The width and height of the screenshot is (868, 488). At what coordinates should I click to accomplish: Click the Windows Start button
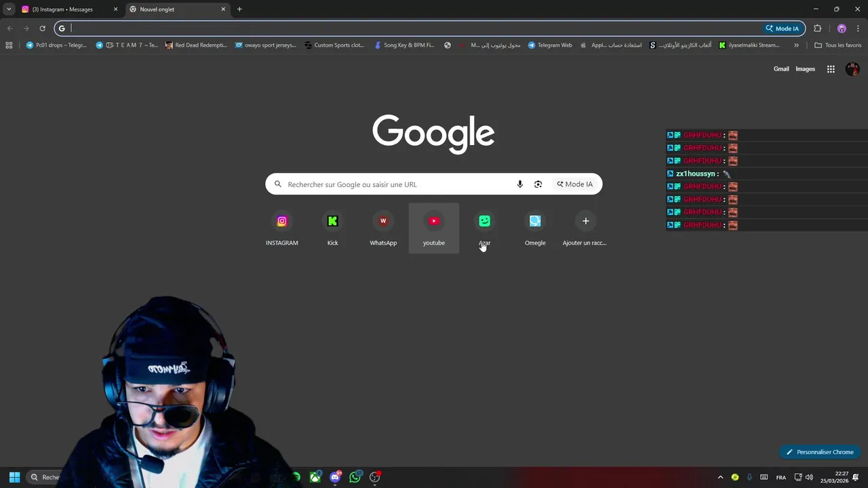(x=14, y=477)
